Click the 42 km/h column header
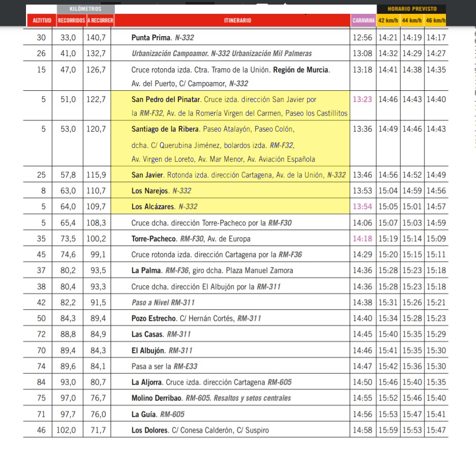The height and width of the screenshot is (451, 476). 388,20
